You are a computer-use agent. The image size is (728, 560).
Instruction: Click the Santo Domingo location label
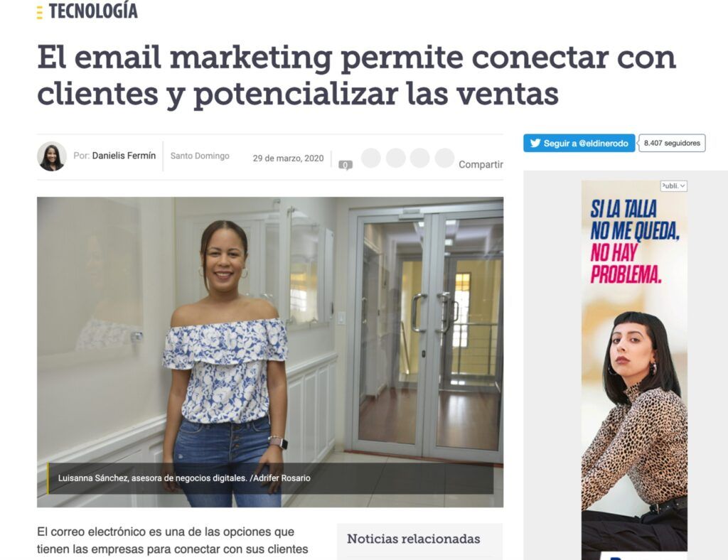point(200,156)
